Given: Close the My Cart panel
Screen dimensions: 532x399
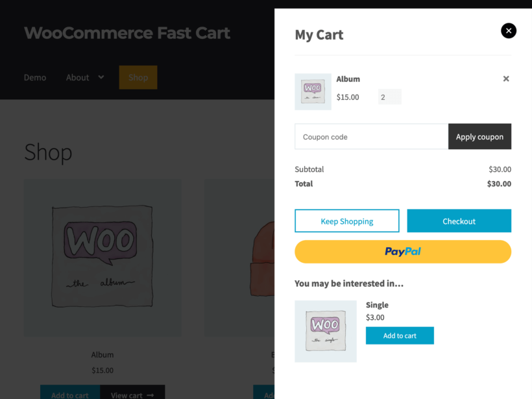Looking at the screenshot, I should tap(508, 30).
